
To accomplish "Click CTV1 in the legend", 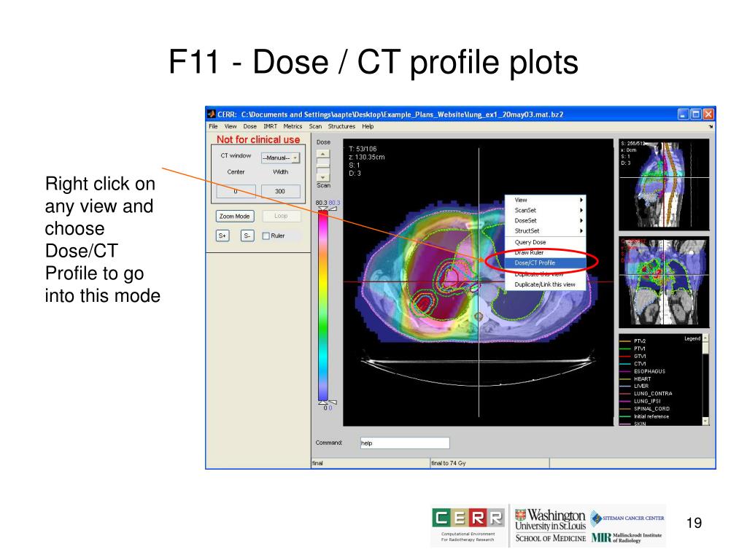I will click(x=639, y=365).
